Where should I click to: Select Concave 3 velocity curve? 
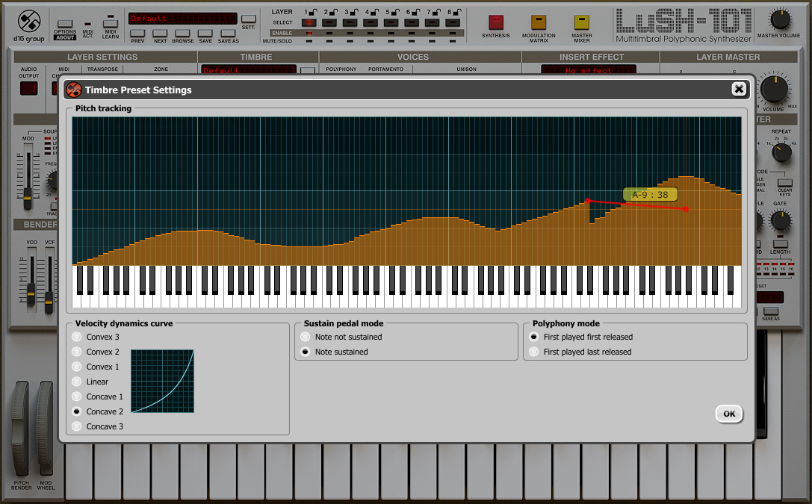coord(77,426)
